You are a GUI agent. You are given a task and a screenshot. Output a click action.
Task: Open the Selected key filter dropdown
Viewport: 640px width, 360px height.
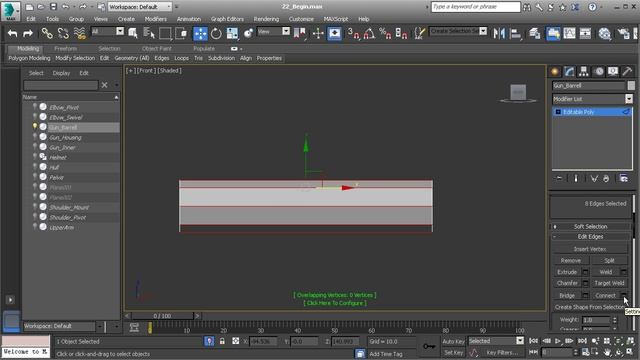pyautogui.click(x=496, y=341)
